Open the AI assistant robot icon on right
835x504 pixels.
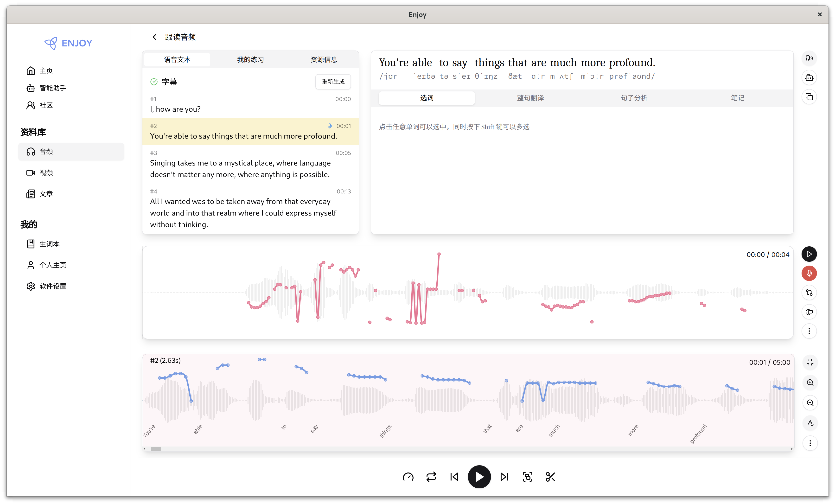coord(809,78)
